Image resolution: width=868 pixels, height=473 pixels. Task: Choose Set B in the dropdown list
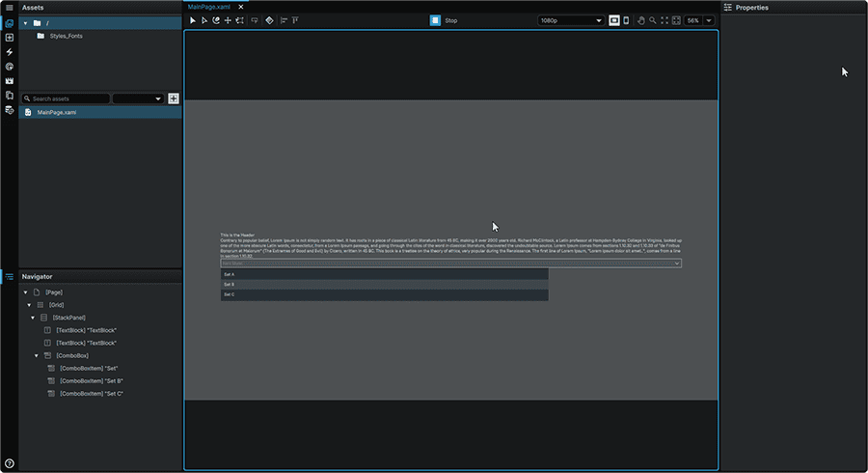pos(384,284)
